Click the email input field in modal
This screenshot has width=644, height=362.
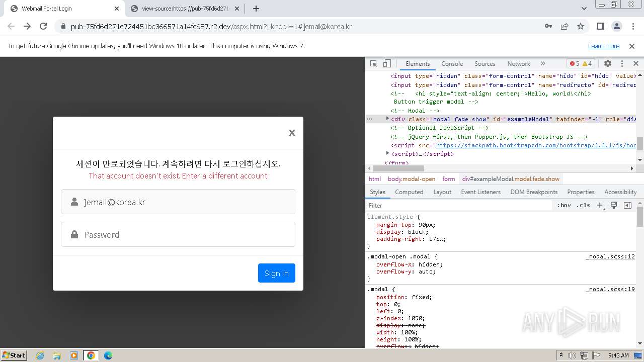tap(178, 202)
